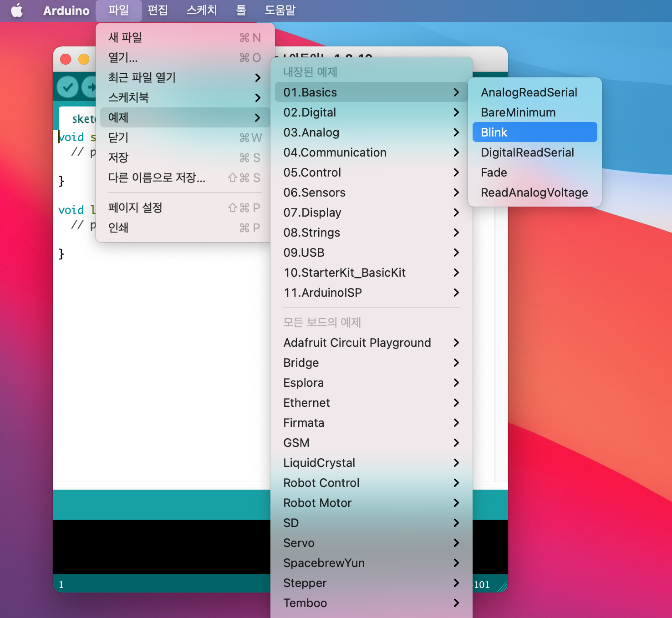Select 인쇄 menu entry
672x618 pixels.
pos(185,228)
